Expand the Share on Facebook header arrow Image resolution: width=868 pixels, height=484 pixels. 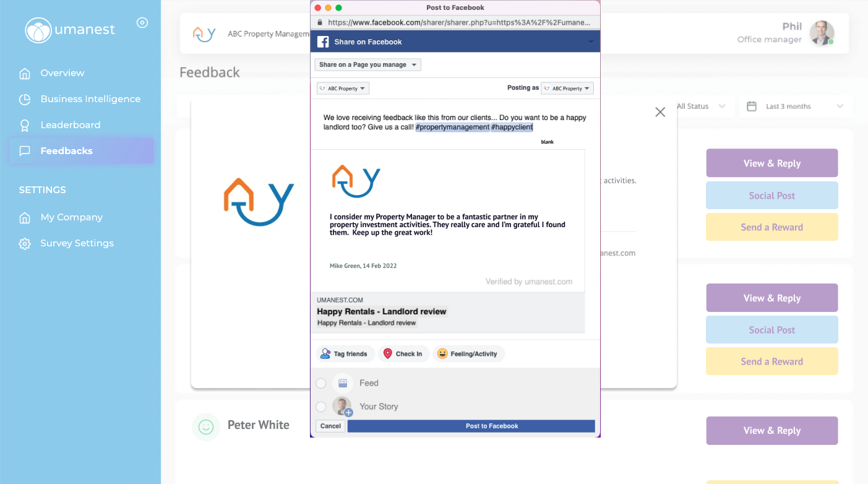pyautogui.click(x=591, y=42)
